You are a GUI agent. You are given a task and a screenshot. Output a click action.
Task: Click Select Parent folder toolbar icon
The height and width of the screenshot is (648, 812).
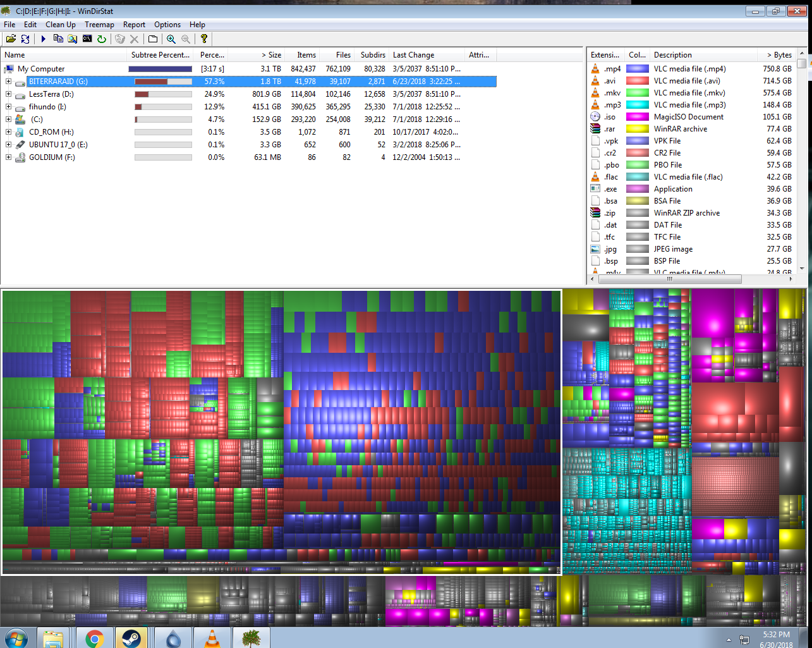click(153, 39)
